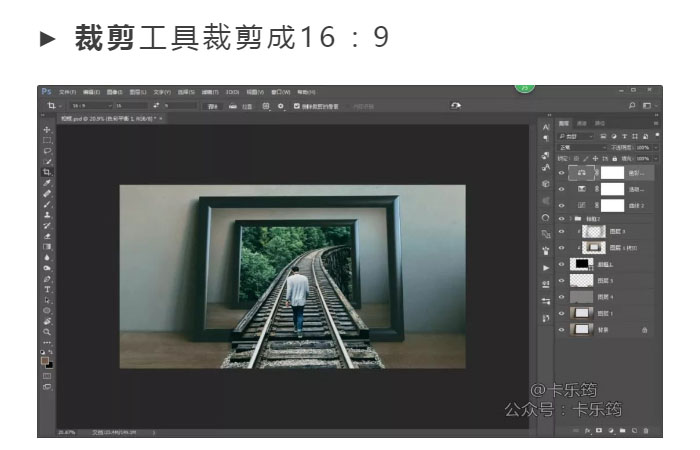Open the layer filter type dropdown
The width and height of the screenshot is (700, 450).
click(575, 136)
